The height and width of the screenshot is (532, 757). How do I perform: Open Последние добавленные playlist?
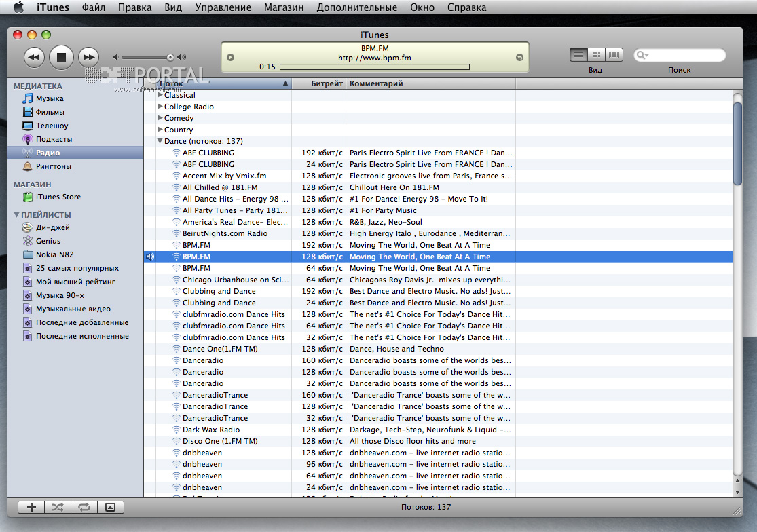click(82, 322)
